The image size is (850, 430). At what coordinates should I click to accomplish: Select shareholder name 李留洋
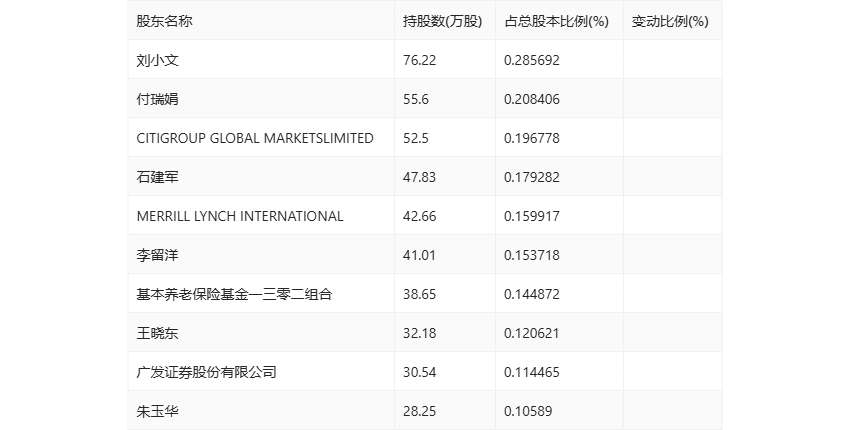[x=157, y=255]
